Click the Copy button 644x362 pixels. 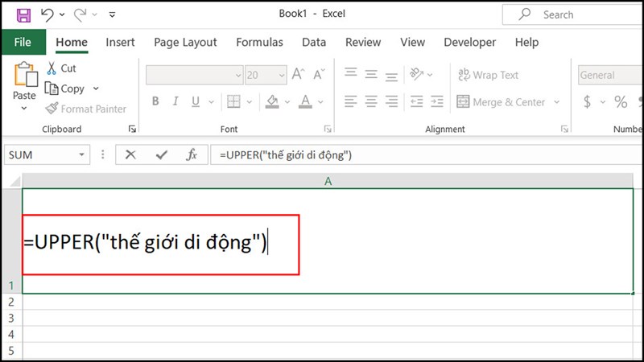click(x=65, y=88)
